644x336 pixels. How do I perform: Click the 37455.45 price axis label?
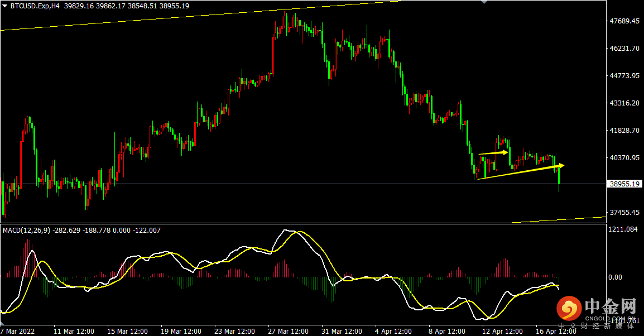point(624,213)
